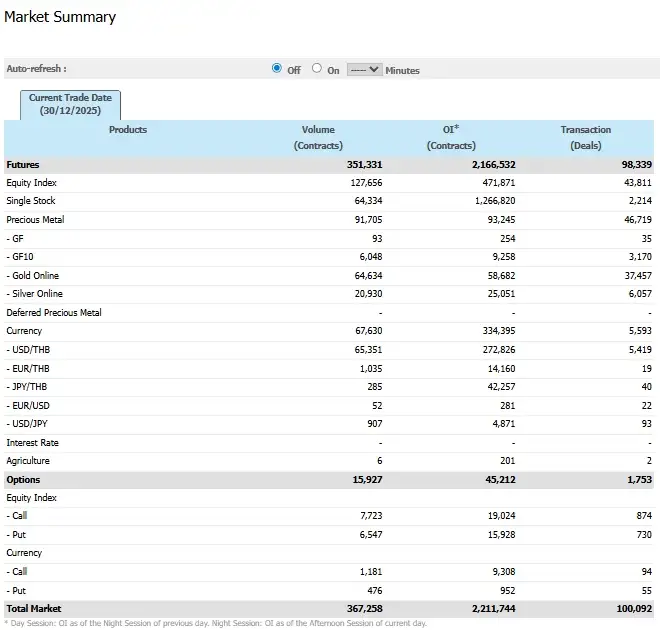Select the Agriculture product row

point(28,461)
